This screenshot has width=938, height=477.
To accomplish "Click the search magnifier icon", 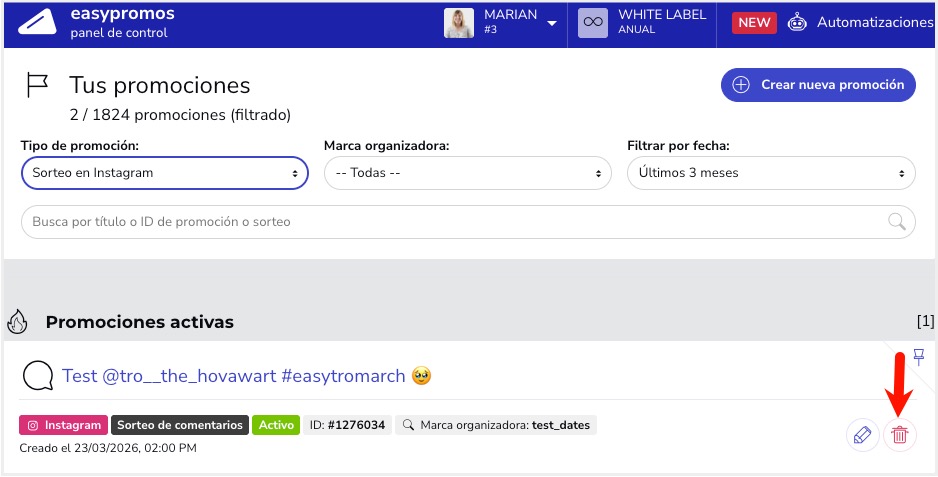I will coord(896,221).
